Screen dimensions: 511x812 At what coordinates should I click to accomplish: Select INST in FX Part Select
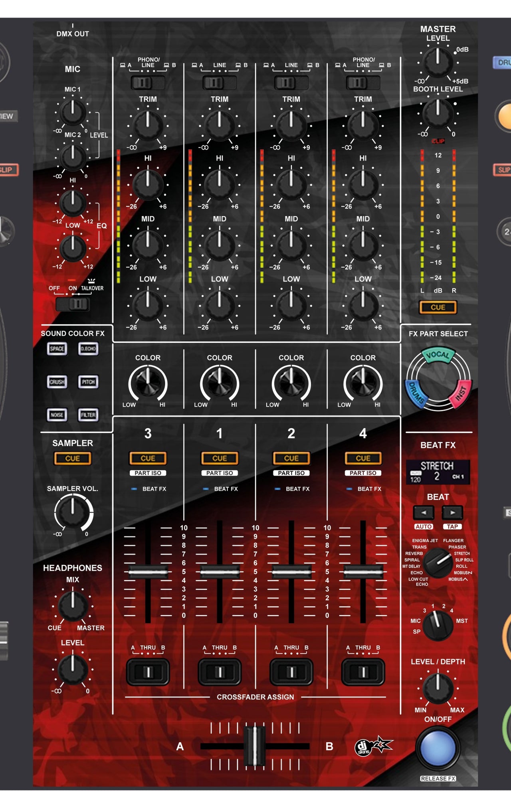pyautogui.click(x=461, y=394)
